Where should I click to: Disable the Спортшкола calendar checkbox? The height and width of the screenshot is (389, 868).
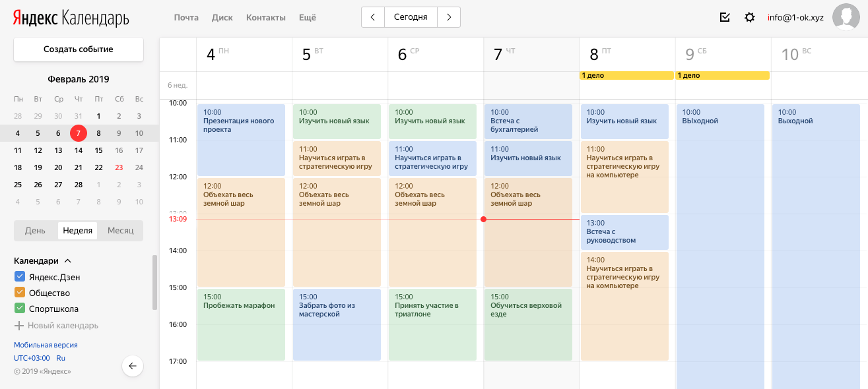point(19,309)
